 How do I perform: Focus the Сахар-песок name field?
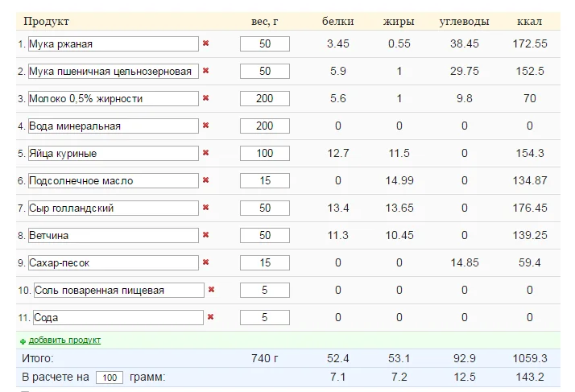coord(114,263)
